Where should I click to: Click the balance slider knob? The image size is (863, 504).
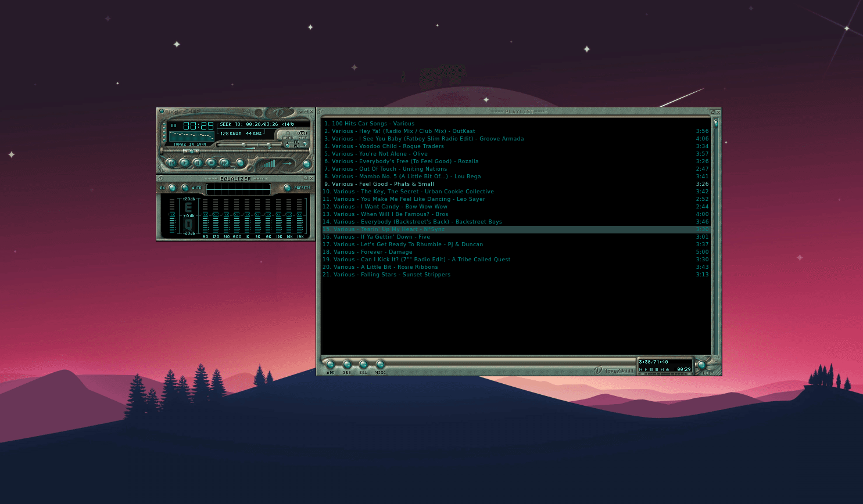[268, 145]
